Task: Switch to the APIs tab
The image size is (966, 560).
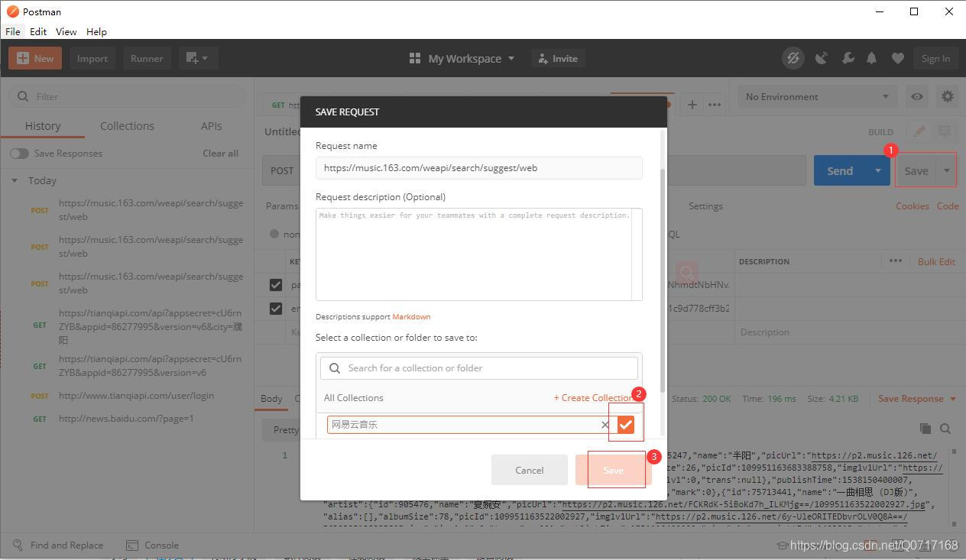Action: [212, 126]
